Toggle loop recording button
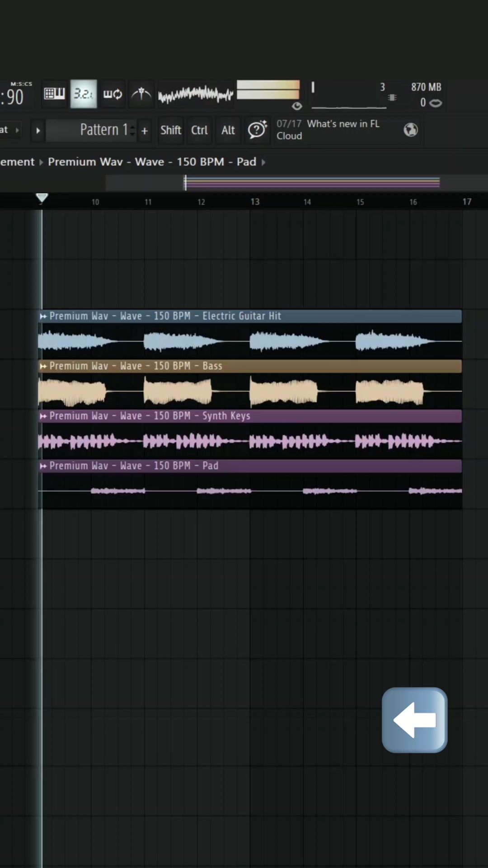Image resolution: width=488 pixels, height=868 pixels. click(113, 94)
